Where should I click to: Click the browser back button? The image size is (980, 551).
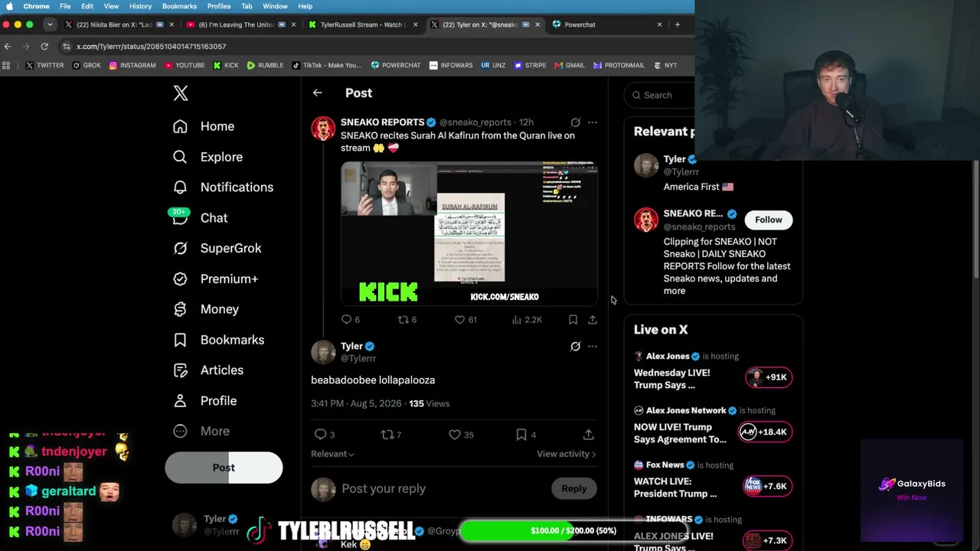click(8, 47)
